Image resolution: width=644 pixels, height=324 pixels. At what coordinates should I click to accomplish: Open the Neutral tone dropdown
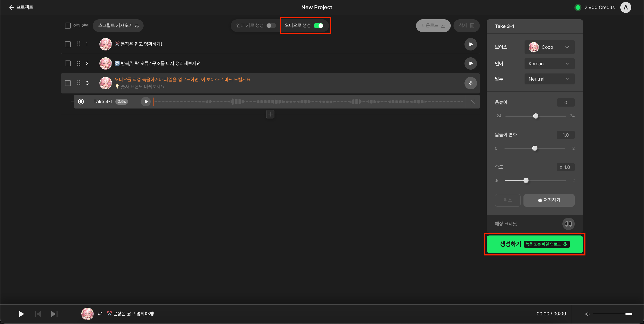pos(549,79)
